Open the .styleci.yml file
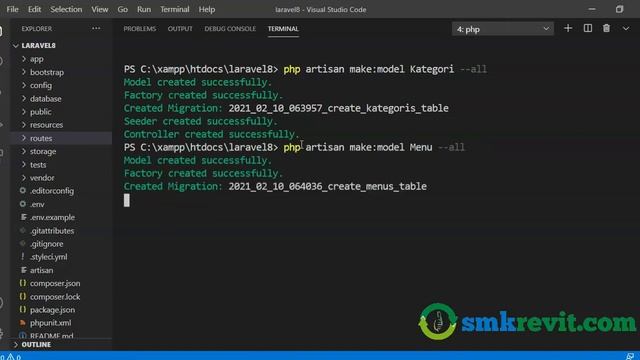This screenshot has height=360, width=640. [49, 257]
